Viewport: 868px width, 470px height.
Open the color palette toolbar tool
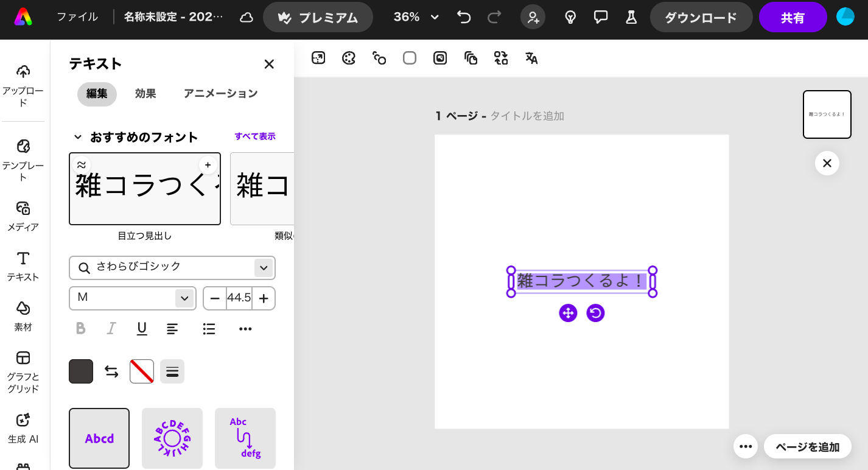pos(349,58)
